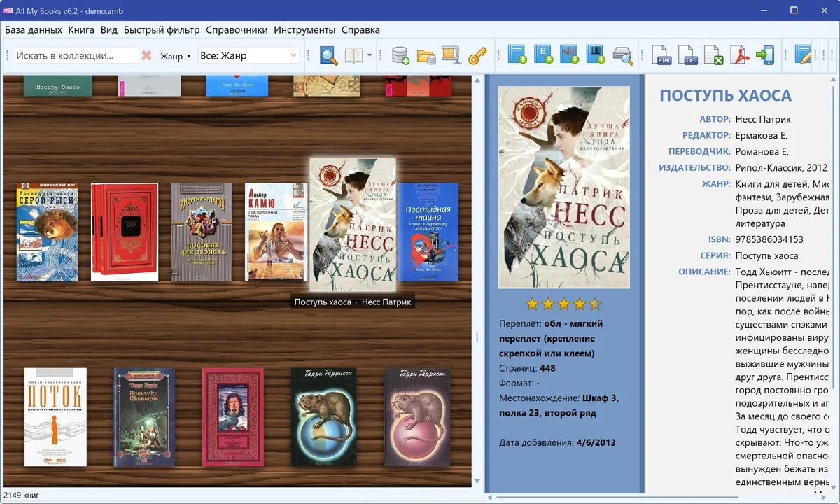Expand the book view mode dropdown arrow

370,56
